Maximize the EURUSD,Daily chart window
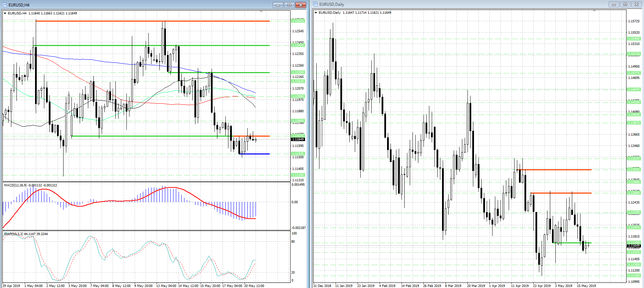 click(x=625, y=4)
